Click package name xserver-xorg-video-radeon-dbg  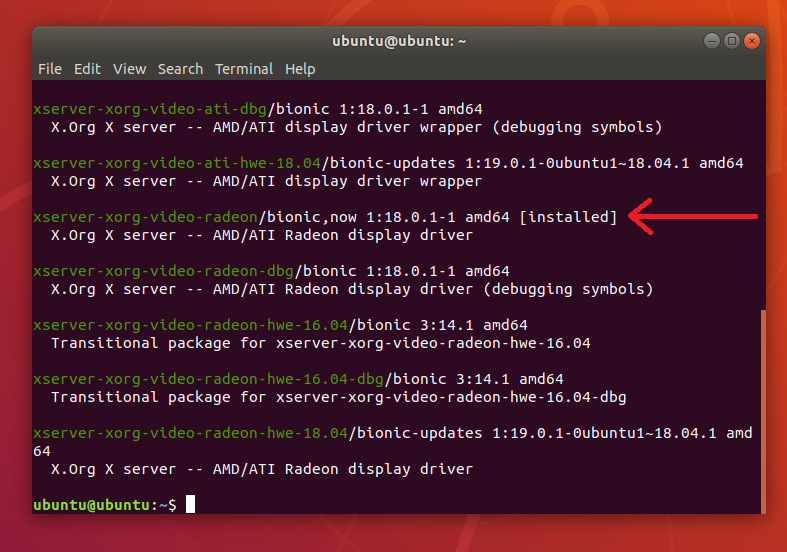click(x=163, y=271)
